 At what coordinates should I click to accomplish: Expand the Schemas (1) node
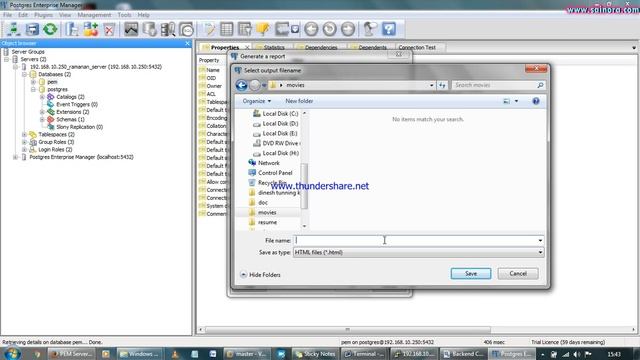42,119
